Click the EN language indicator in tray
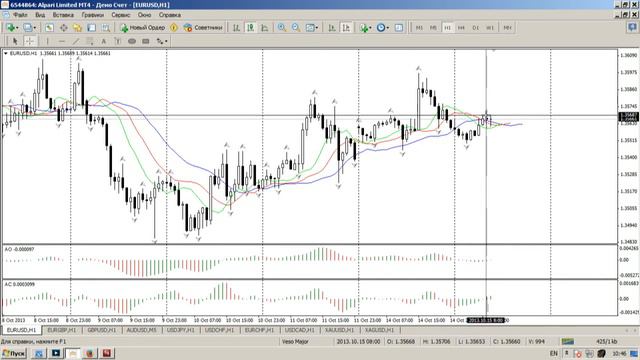 tap(553, 353)
